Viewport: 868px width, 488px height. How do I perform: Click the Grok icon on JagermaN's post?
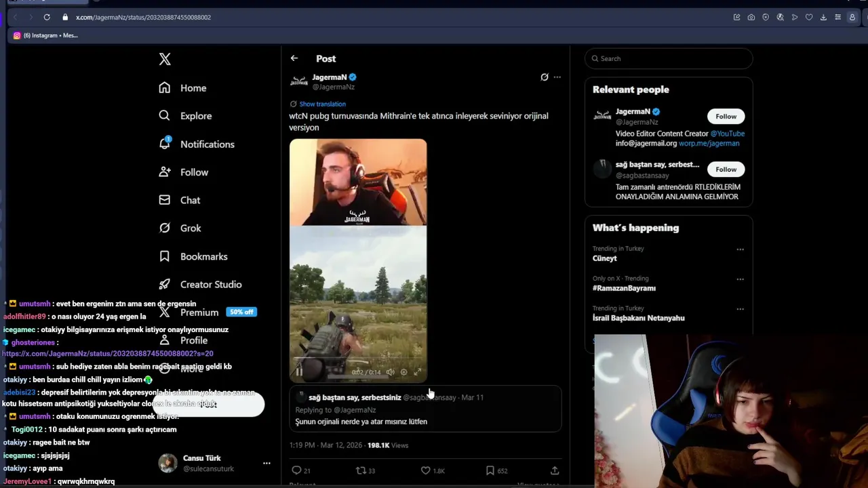click(x=544, y=77)
